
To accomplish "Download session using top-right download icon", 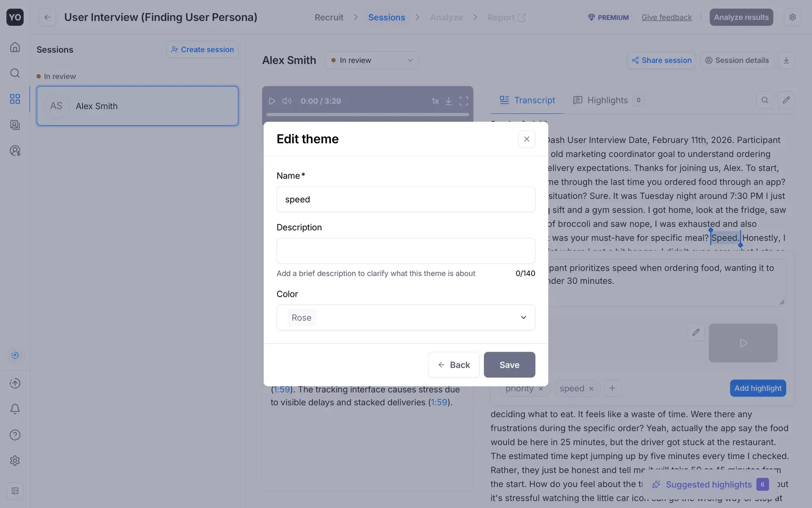I will click(x=786, y=60).
